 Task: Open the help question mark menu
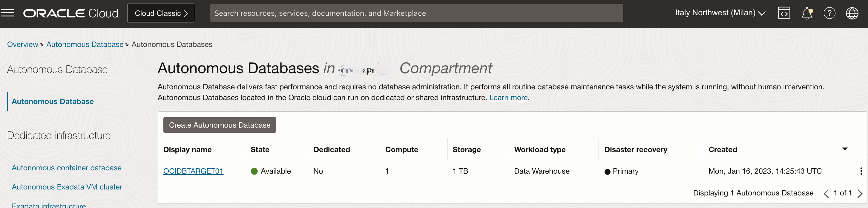pyautogui.click(x=829, y=13)
